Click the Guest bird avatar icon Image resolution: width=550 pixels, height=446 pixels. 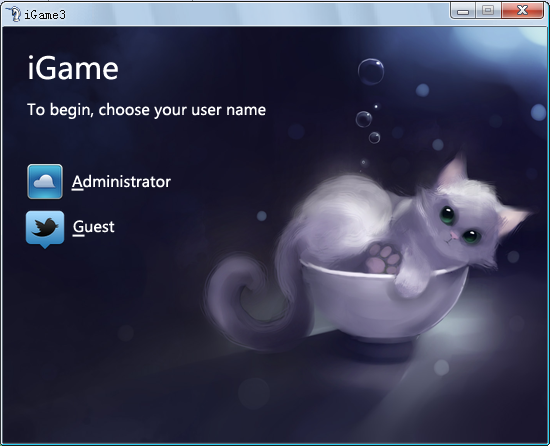coord(45,229)
